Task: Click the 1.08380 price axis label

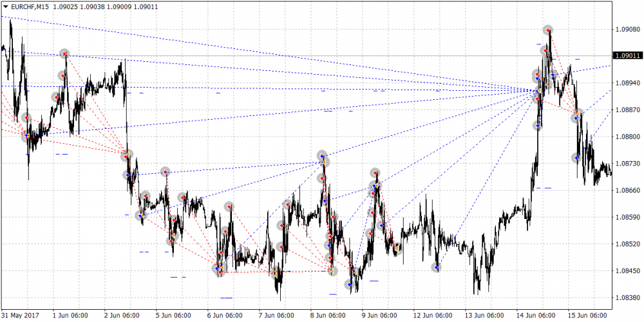Action: (x=627, y=298)
